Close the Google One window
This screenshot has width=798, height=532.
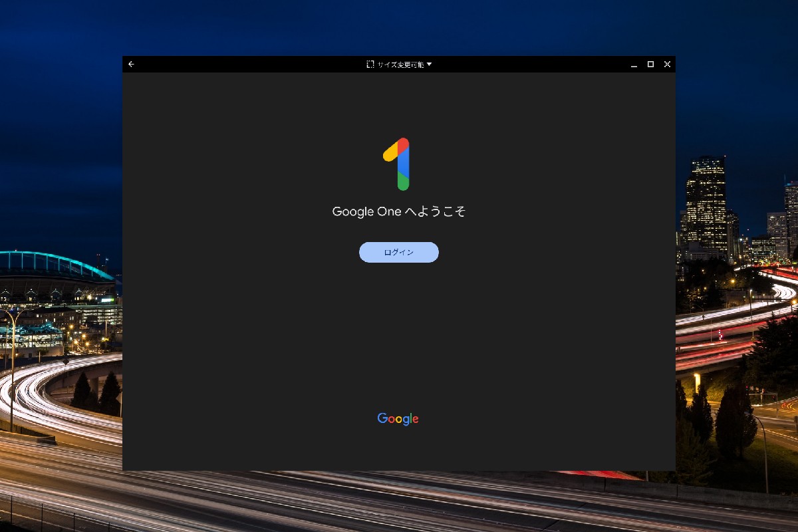pyautogui.click(x=667, y=65)
